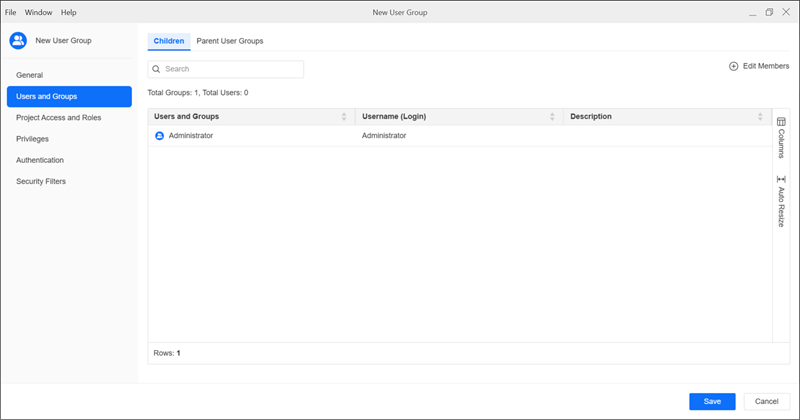Open the Columns side panel
800x420 pixels.
pos(781,138)
